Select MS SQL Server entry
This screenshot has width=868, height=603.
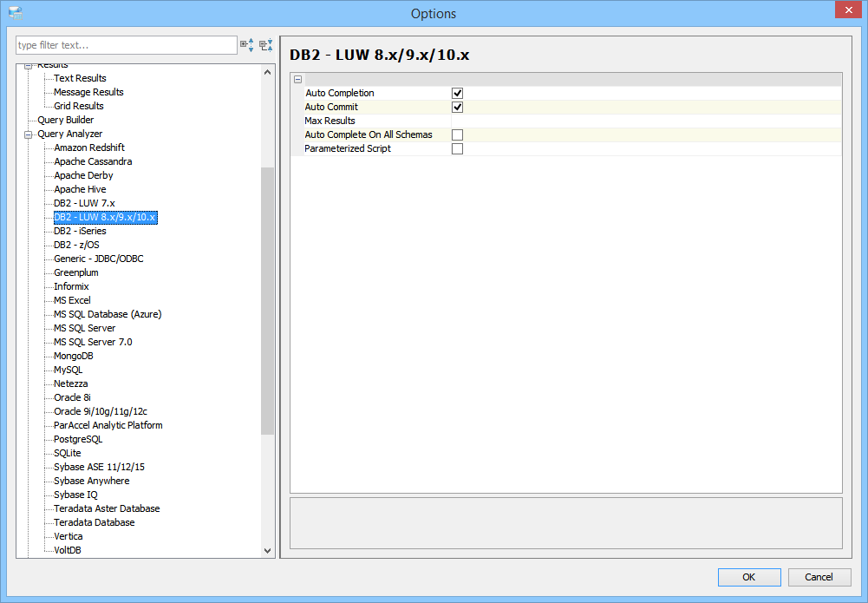[x=85, y=328]
